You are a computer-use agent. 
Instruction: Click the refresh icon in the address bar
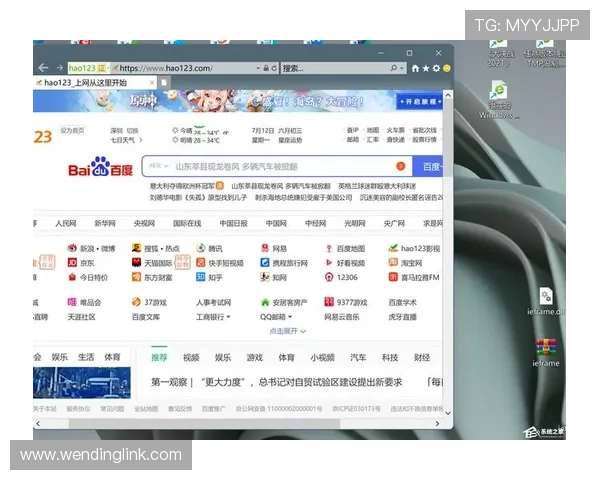274,68
